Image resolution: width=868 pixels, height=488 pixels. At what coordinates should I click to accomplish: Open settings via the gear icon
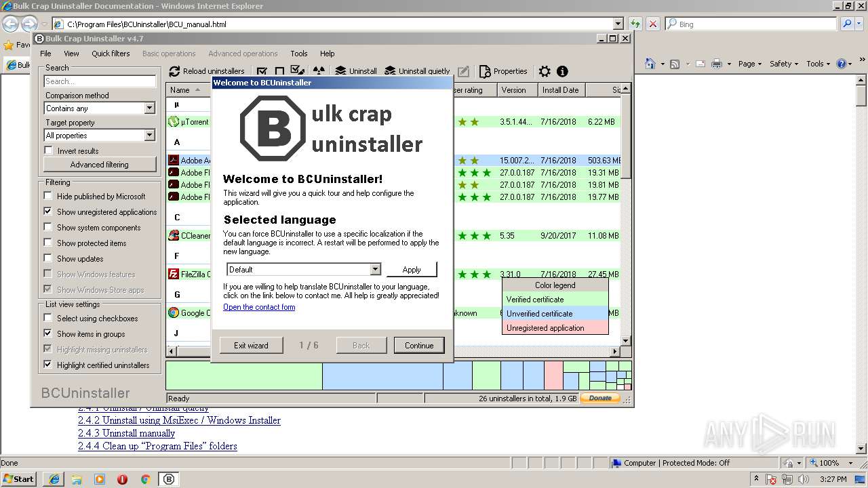545,71
